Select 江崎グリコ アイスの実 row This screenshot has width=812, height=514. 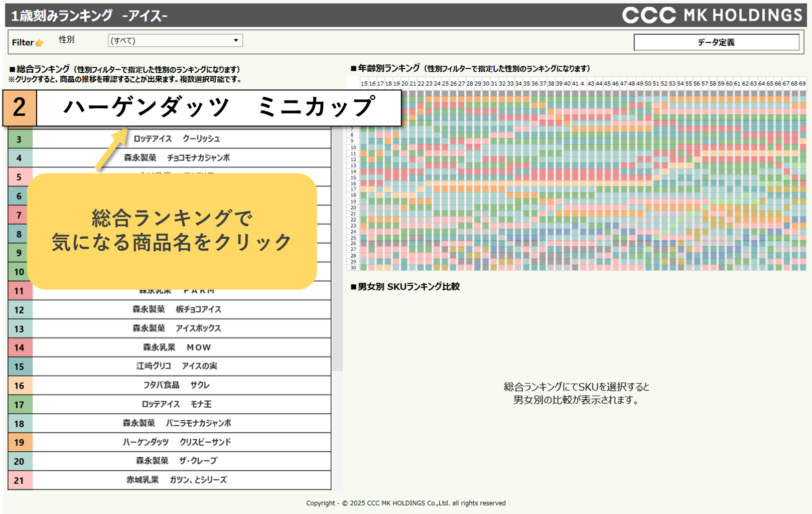[x=181, y=366]
